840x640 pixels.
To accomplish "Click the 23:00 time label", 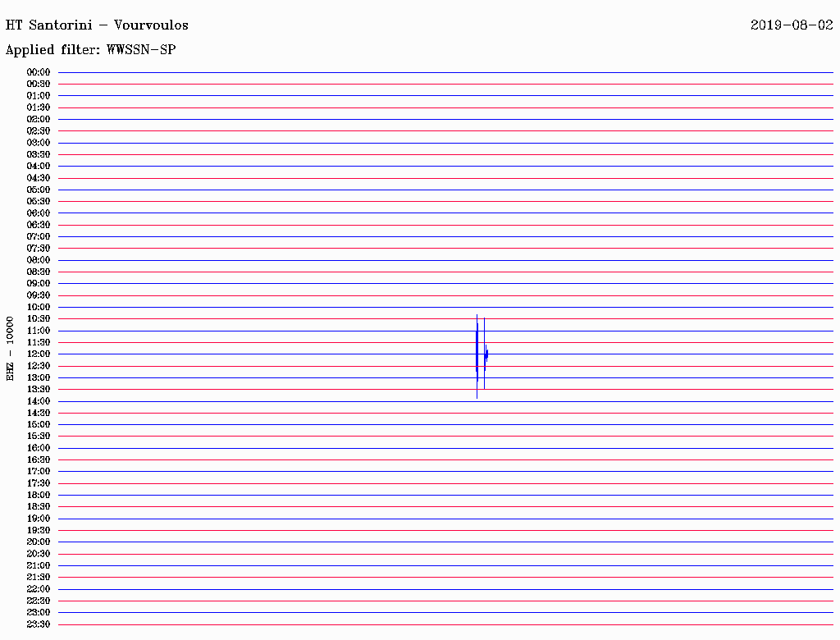I will (x=39, y=613).
